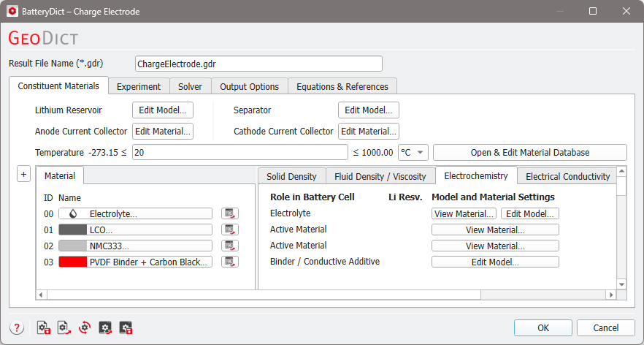Image resolution: width=644 pixels, height=345 pixels.
Task: Click the Result File Name input field
Action: point(258,64)
